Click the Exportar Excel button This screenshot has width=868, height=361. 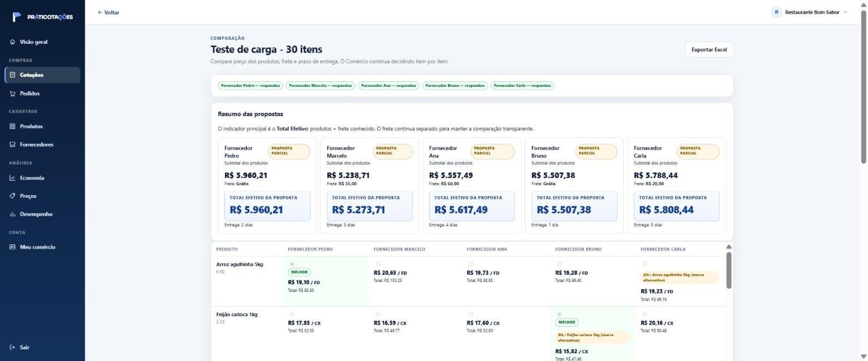[x=709, y=50]
